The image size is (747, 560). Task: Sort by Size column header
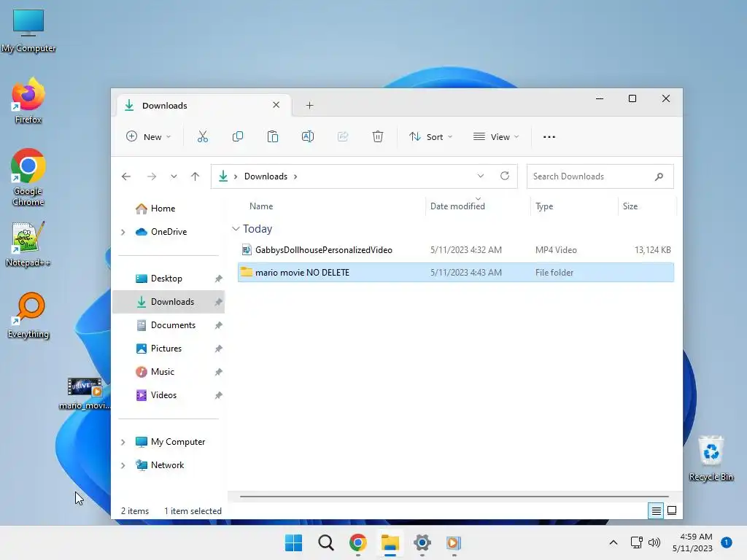[630, 206]
